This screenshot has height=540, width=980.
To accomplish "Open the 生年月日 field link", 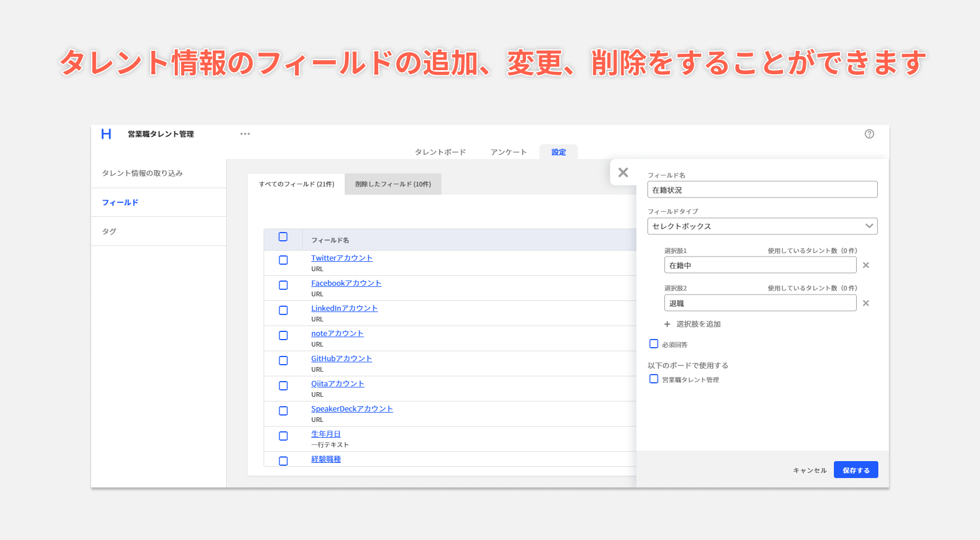I will click(x=325, y=434).
